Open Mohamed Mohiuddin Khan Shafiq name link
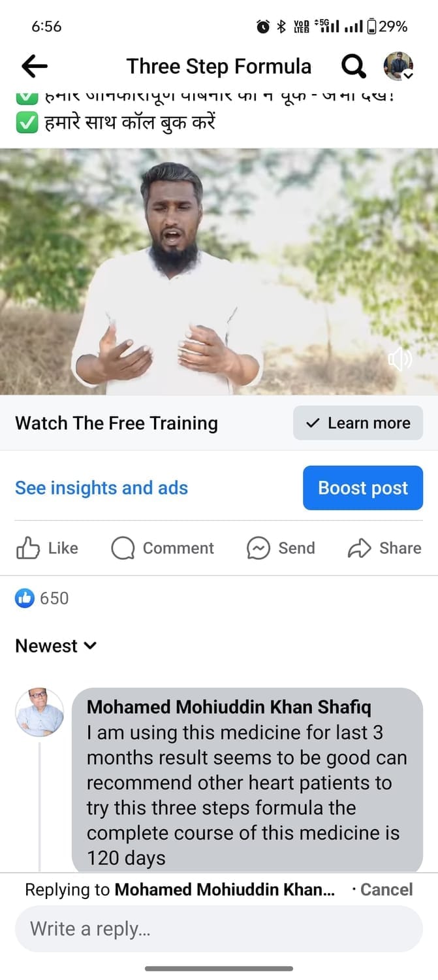The width and height of the screenshot is (438, 980). [230, 707]
